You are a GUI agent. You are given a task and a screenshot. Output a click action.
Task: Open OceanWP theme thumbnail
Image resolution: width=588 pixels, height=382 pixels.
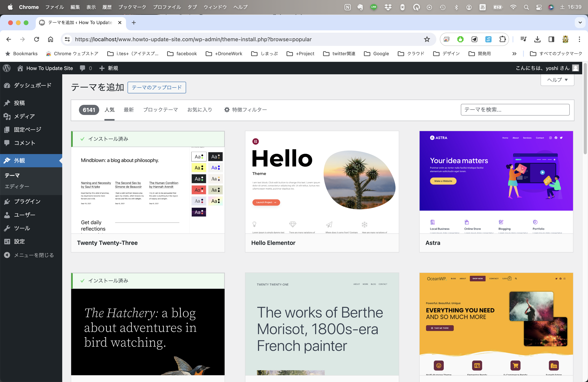(496, 324)
